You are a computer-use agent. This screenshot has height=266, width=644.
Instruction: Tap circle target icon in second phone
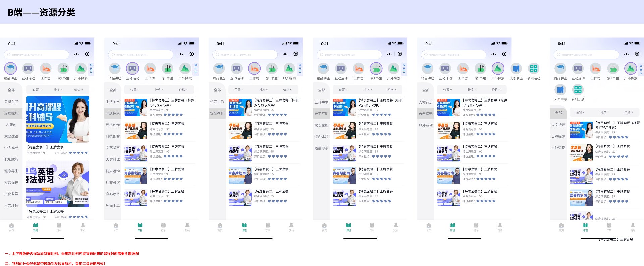click(x=192, y=54)
